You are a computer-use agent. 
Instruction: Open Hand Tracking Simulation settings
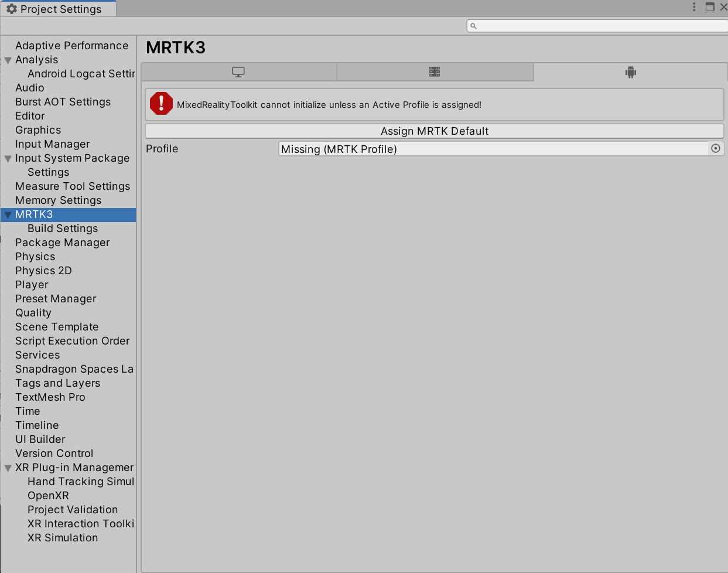coord(81,482)
